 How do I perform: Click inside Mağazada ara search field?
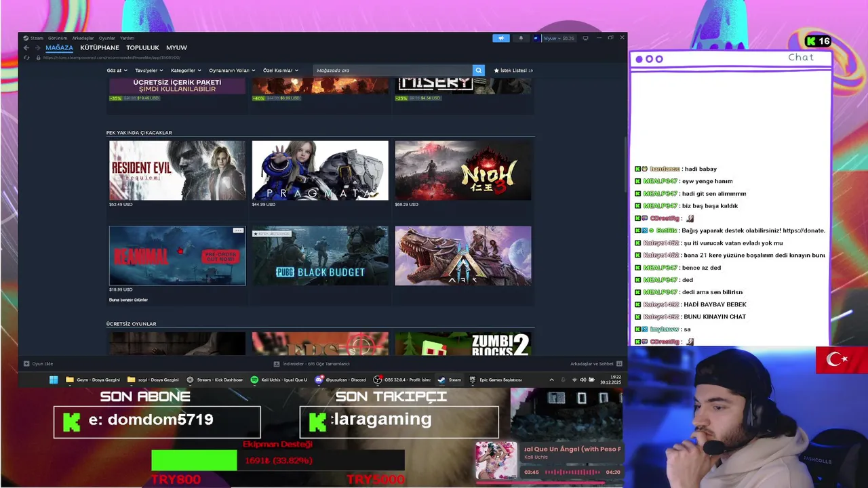pos(393,70)
